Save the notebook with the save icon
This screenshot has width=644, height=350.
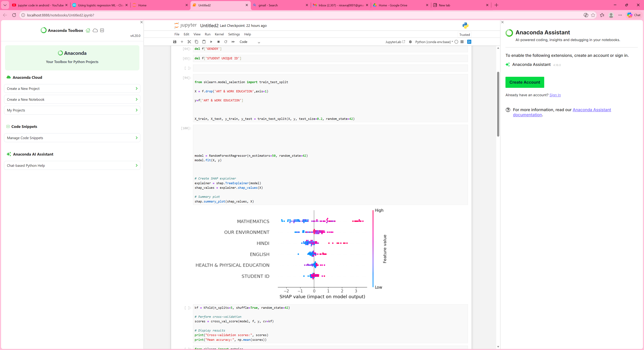(x=174, y=42)
